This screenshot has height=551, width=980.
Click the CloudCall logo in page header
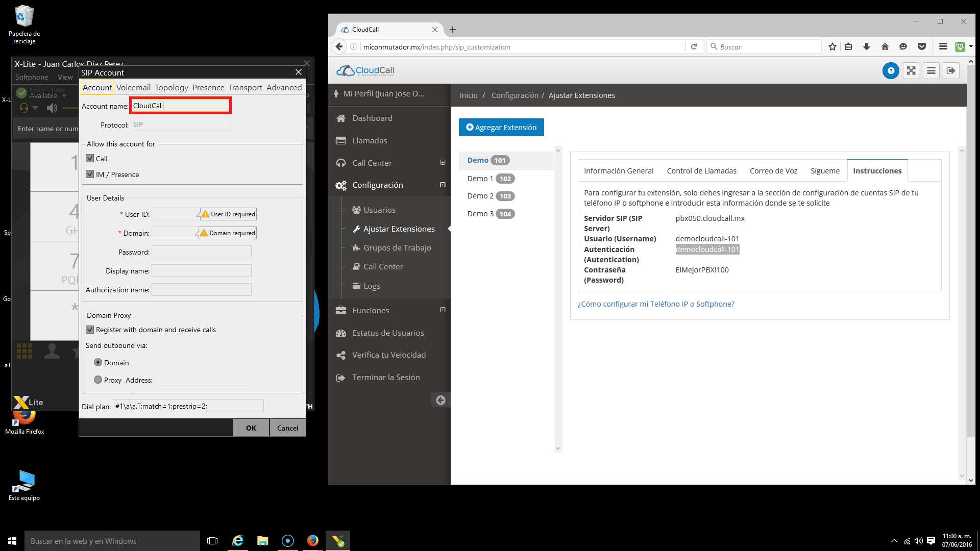(x=365, y=70)
